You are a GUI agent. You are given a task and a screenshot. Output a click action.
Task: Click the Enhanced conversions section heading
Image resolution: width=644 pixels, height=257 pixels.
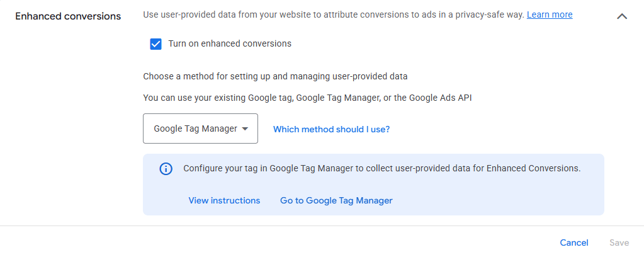[68, 16]
